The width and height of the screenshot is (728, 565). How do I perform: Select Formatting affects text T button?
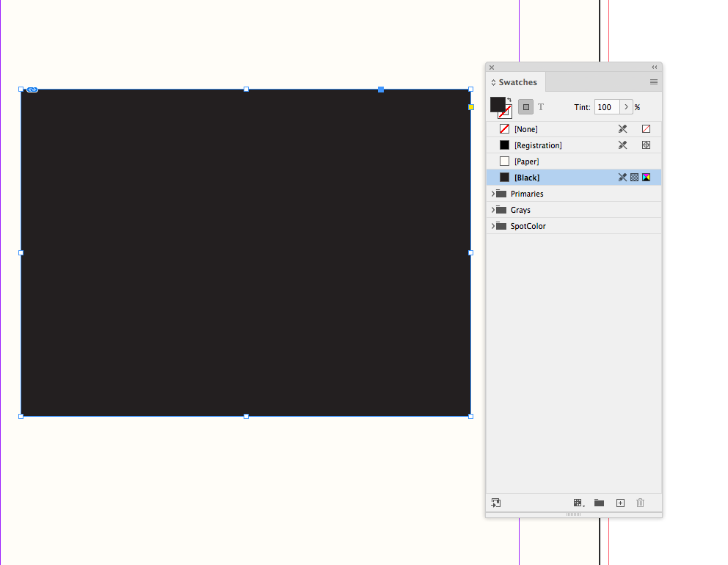(541, 107)
